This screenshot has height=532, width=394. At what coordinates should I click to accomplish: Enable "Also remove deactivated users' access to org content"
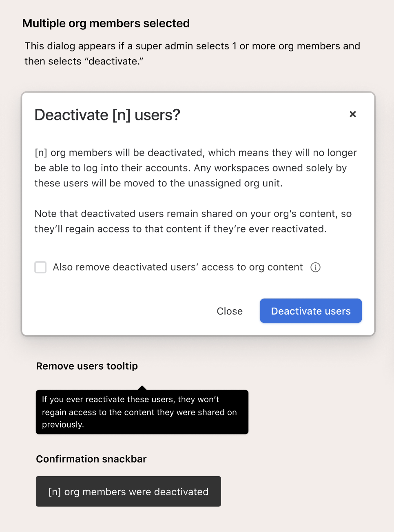[40, 267]
